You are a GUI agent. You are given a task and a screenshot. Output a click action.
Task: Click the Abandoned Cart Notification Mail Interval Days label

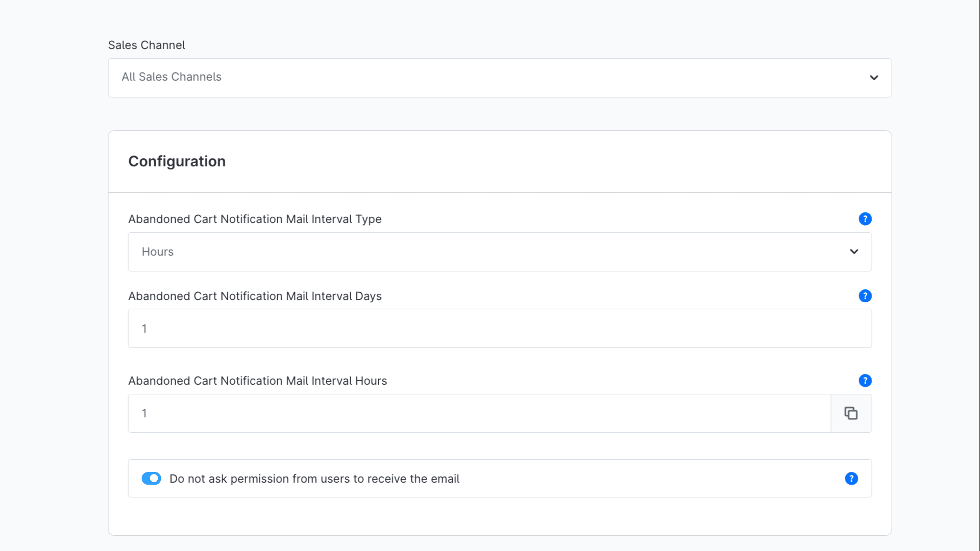pos(255,296)
